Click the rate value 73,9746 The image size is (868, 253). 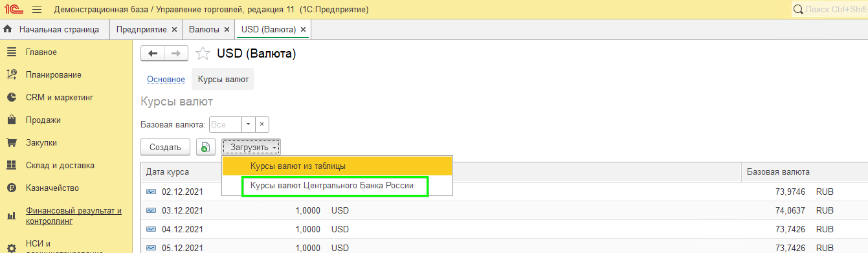[x=787, y=192]
